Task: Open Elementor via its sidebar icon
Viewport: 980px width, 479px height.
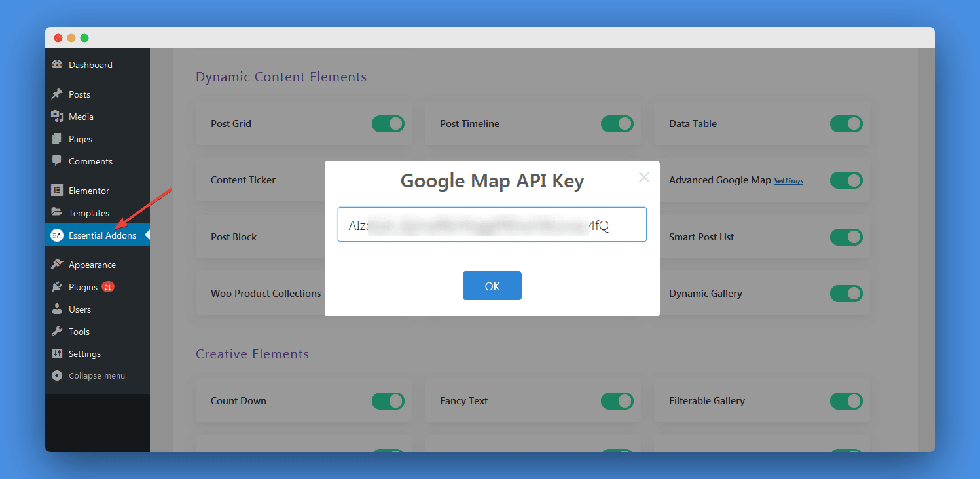Action: pyautogui.click(x=58, y=190)
